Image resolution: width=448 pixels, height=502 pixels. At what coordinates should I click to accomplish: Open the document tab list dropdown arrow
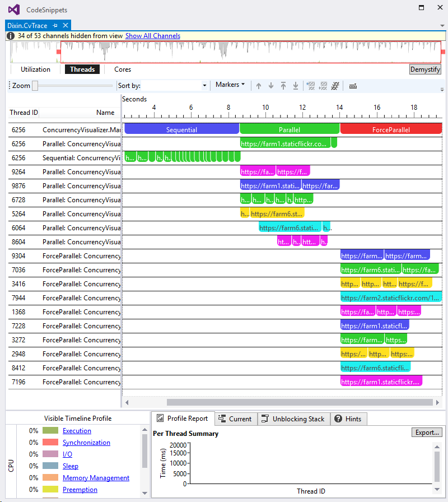click(442, 26)
